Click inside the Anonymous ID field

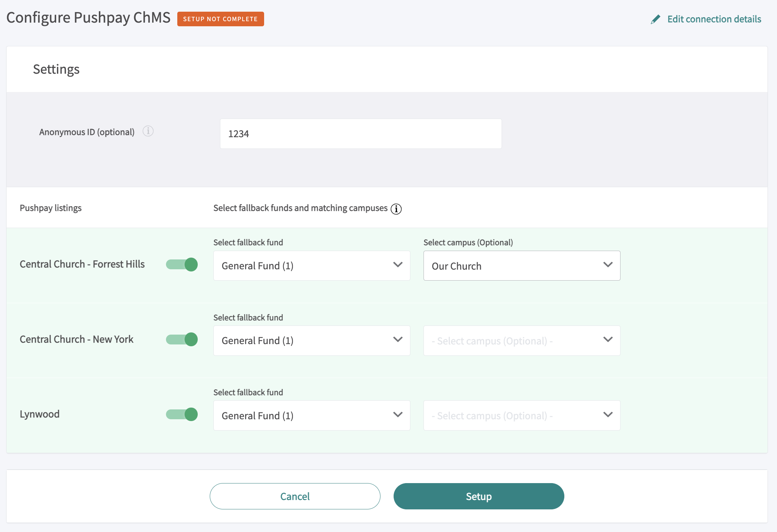pos(360,134)
